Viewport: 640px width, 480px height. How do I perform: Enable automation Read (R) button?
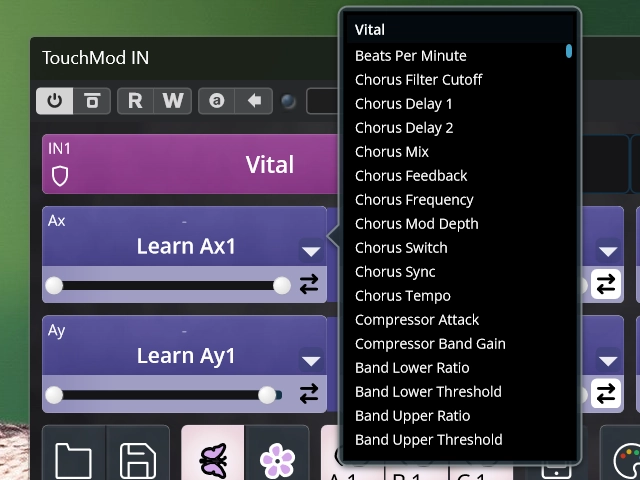pyautogui.click(x=136, y=101)
